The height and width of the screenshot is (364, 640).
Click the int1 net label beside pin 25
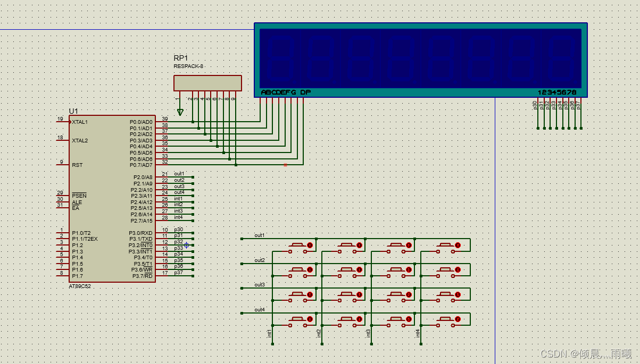coord(178,199)
